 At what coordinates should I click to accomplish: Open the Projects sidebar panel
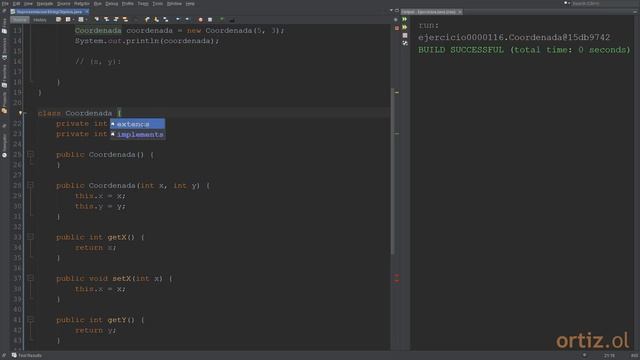[4, 103]
